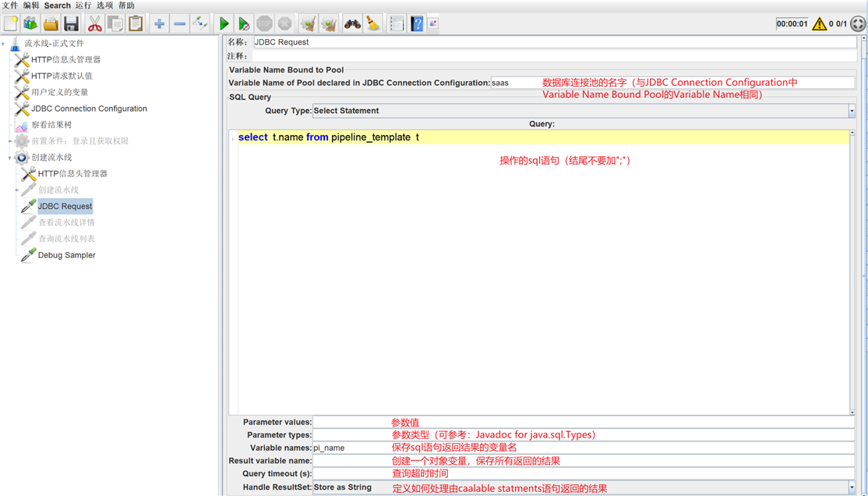868x496 pixels.
Task: Click the Parameter types field
Action: point(584,435)
